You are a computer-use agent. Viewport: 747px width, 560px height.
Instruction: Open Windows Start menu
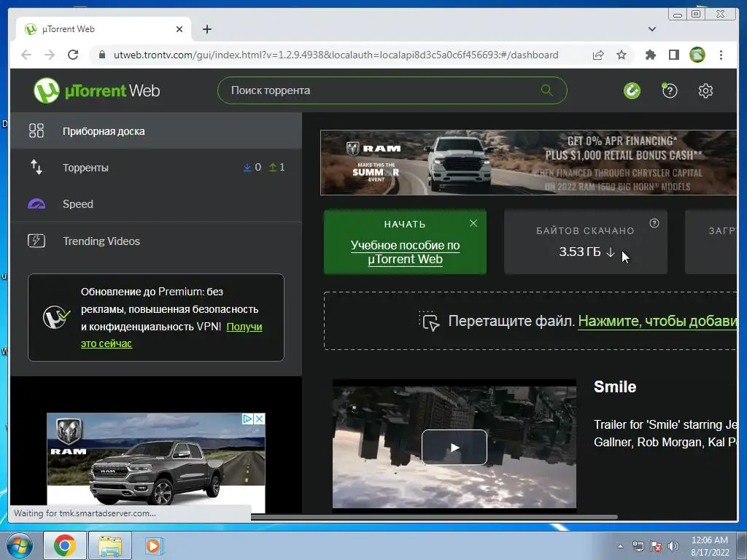click(19, 545)
